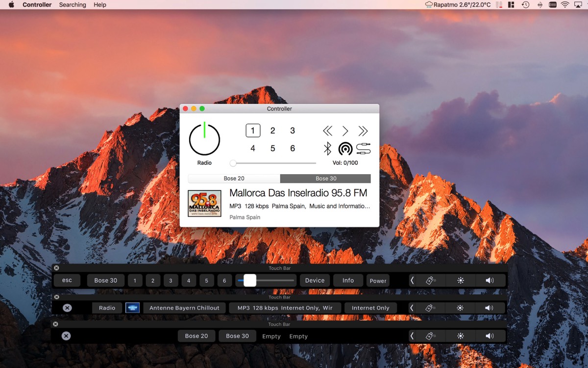Tap the Device button on Touch Bar

(315, 280)
